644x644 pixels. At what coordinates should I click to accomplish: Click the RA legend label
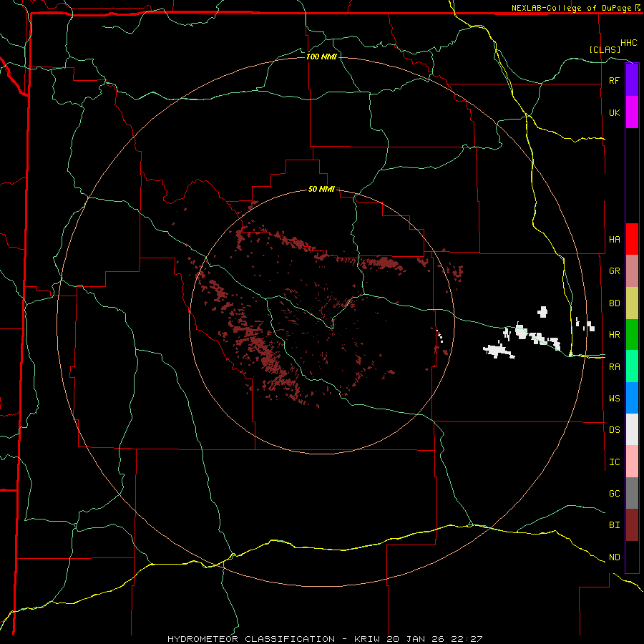614,367
